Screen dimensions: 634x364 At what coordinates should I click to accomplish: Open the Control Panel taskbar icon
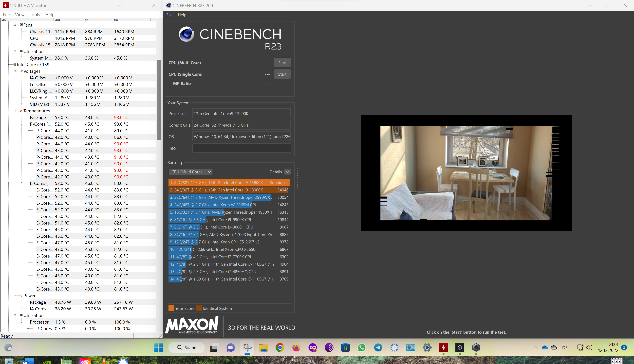click(411, 347)
